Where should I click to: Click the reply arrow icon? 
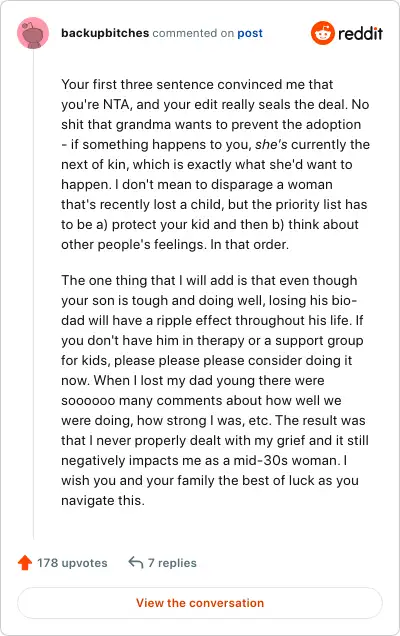(135, 563)
